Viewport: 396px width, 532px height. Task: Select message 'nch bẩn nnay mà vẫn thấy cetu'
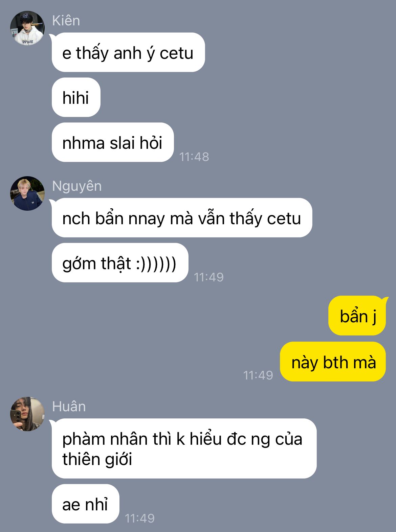(182, 218)
